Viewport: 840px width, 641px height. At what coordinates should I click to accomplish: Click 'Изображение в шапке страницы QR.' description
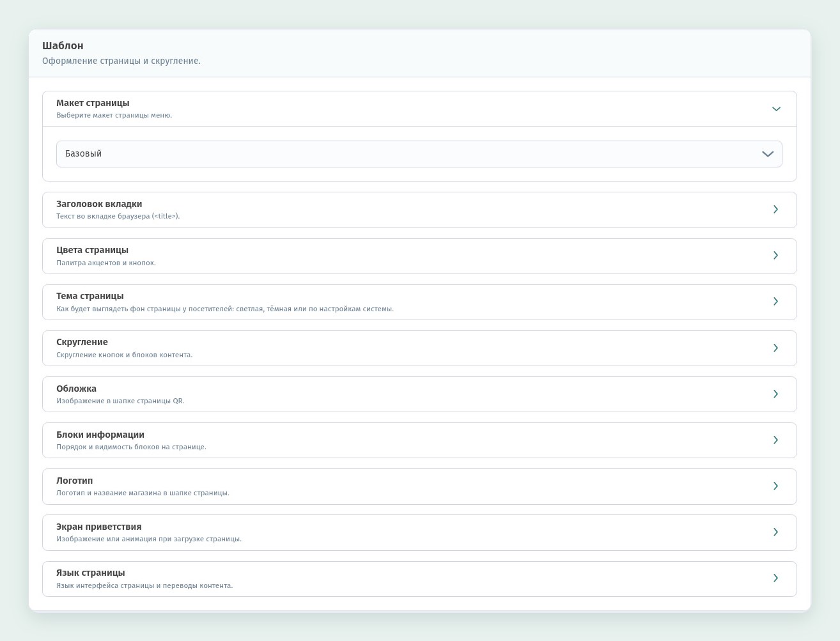coord(120,401)
